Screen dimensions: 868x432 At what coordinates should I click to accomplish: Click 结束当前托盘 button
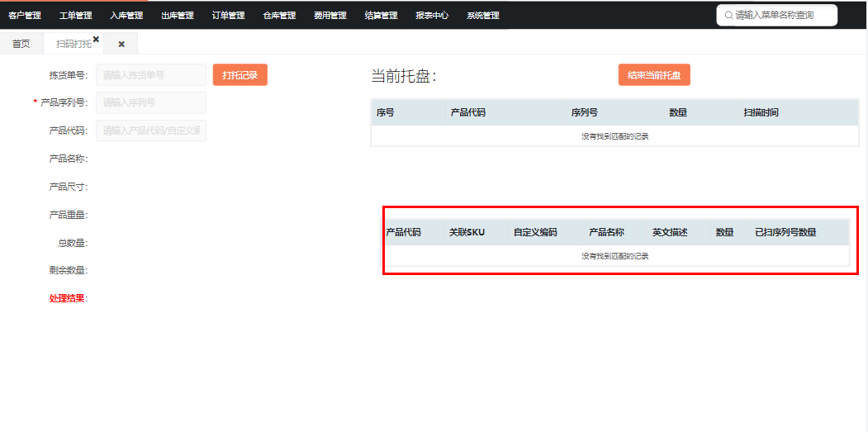coord(654,75)
